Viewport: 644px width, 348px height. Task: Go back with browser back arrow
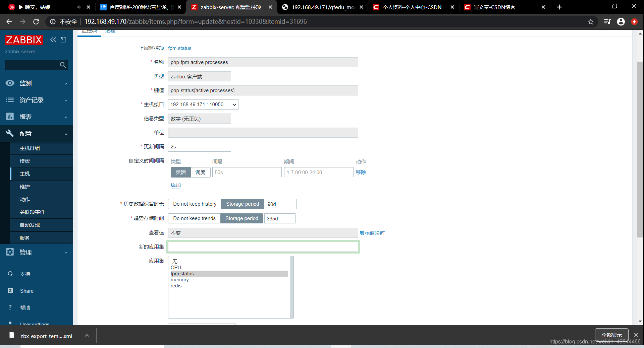pos(9,22)
